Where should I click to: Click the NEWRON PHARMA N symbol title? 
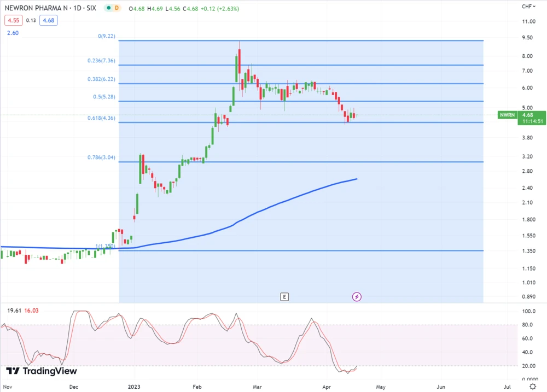pyautogui.click(x=36, y=8)
